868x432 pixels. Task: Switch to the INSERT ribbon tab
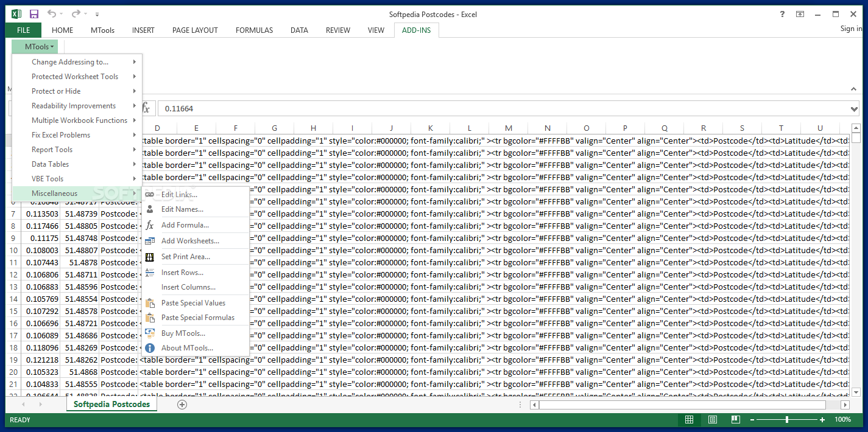(x=143, y=30)
